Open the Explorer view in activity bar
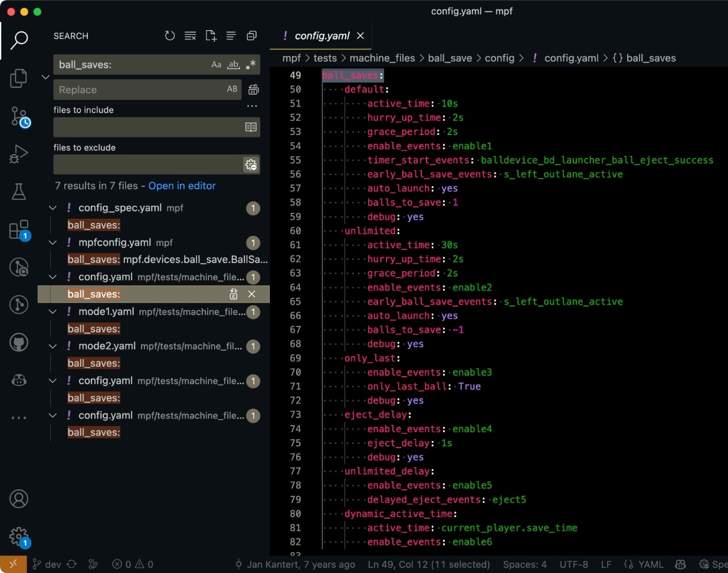728x573 pixels. [x=19, y=78]
